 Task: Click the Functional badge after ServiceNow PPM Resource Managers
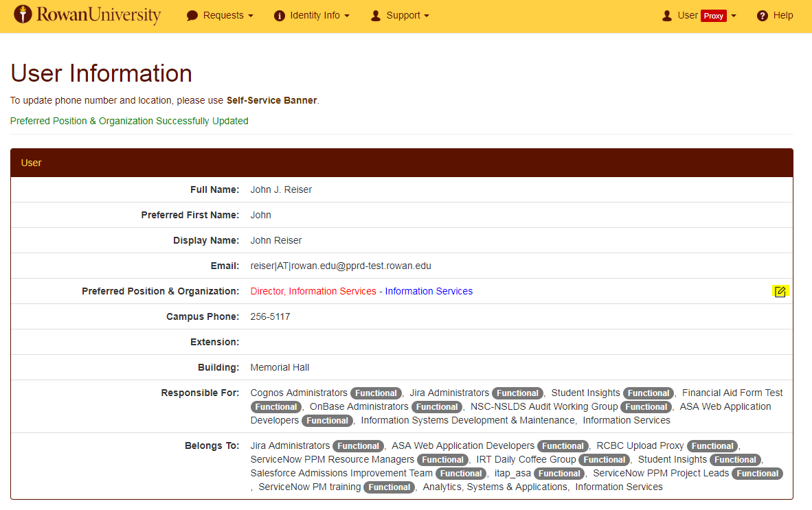(443, 460)
